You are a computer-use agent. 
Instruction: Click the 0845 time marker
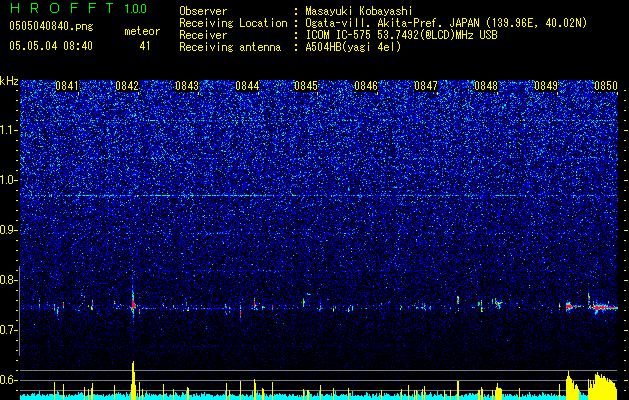tap(306, 86)
